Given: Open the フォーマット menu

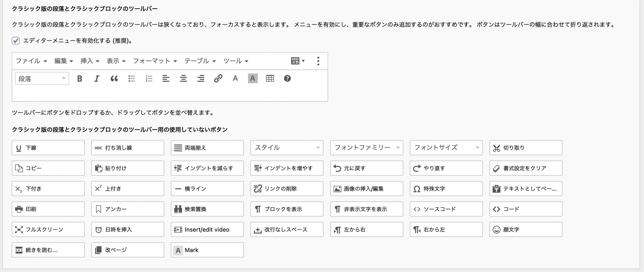Looking at the screenshot, I should point(155,61).
